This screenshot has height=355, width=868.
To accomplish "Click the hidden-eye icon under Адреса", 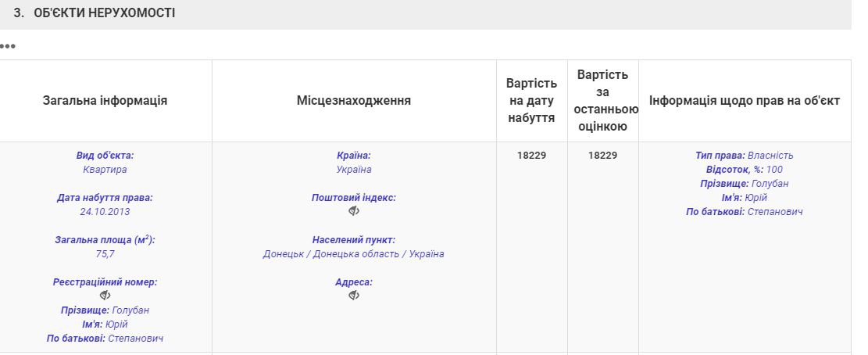I will (354, 296).
